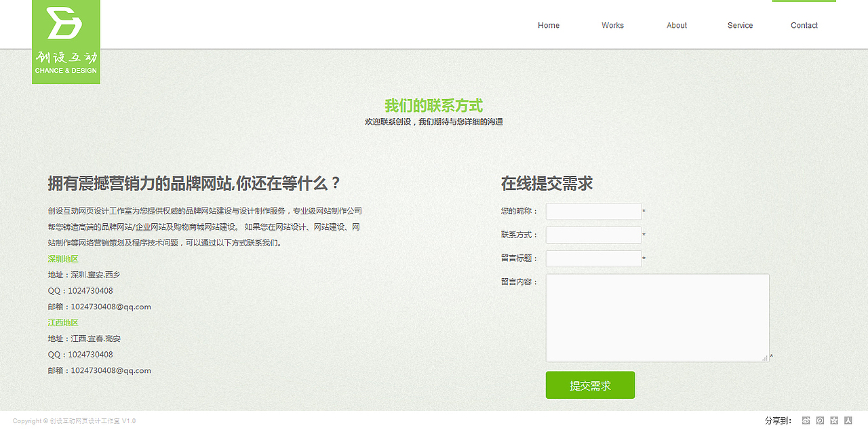Open the About menu item
The width and height of the screenshot is (868, 430).
677,25
